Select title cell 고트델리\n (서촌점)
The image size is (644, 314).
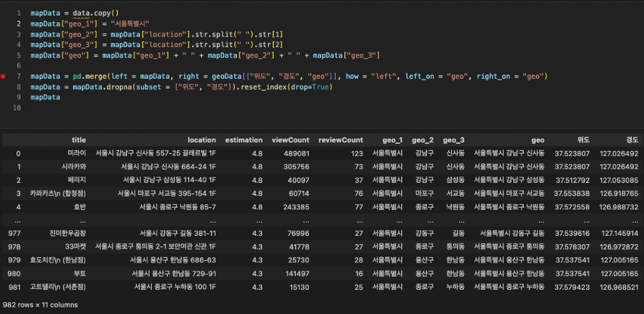(58, 287)
